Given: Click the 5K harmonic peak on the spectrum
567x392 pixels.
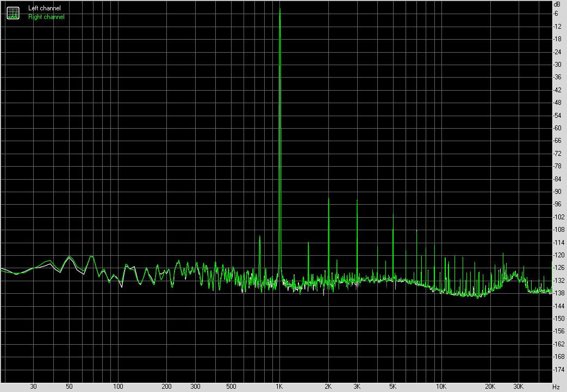Looking at the screenshot, I should 393,215.
